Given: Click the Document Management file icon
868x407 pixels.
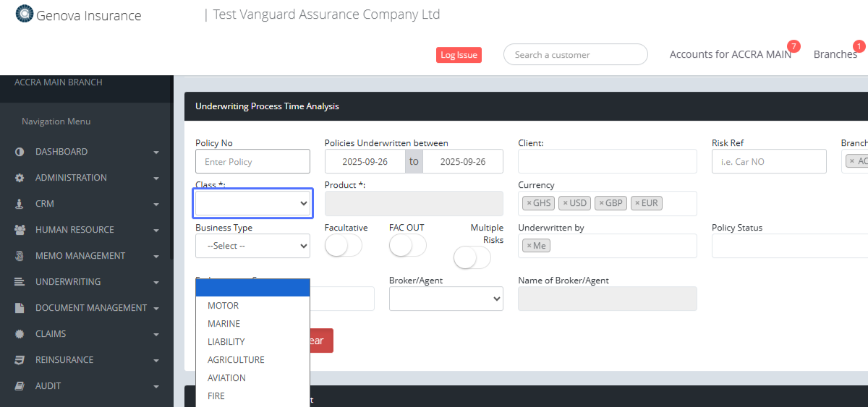Looking at the screenshot, I should tap(20, 308).
